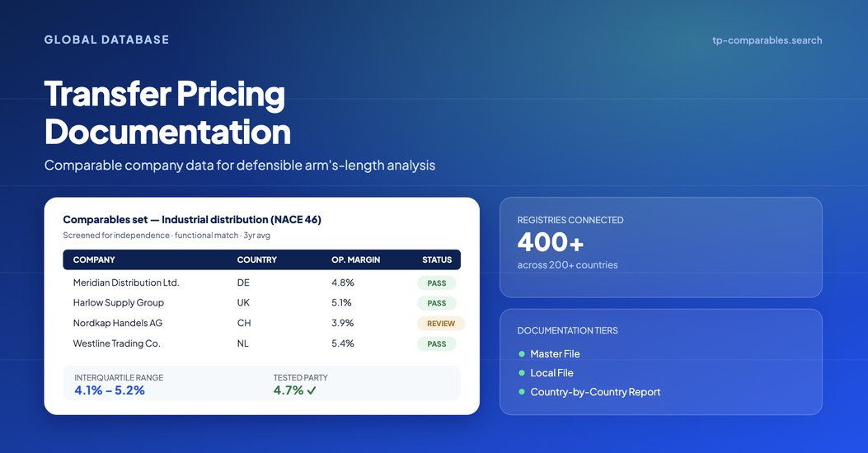Click the PASS badge for Meridian Distribution
The image size is (868, 453).
click(437, 283)
